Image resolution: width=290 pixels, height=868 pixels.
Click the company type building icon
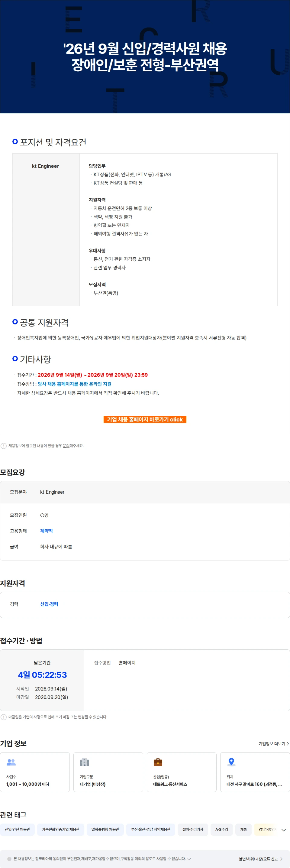85,762
